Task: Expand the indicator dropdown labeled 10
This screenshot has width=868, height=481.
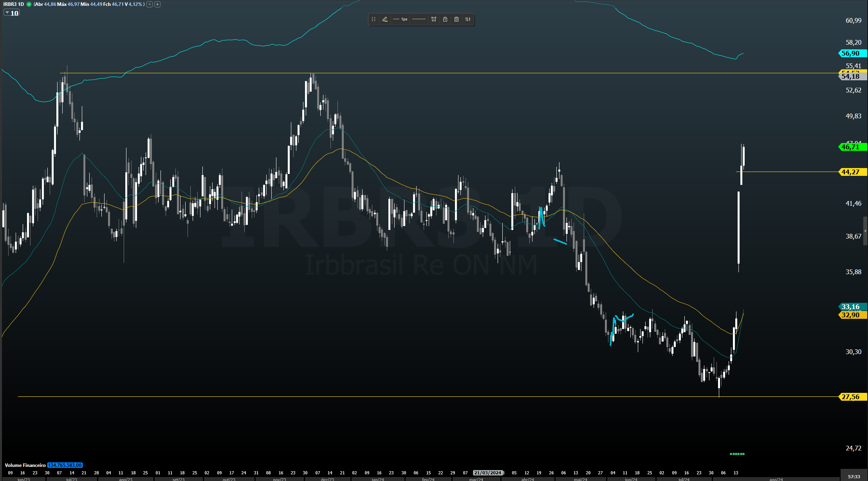Action: tap(11, 13)
